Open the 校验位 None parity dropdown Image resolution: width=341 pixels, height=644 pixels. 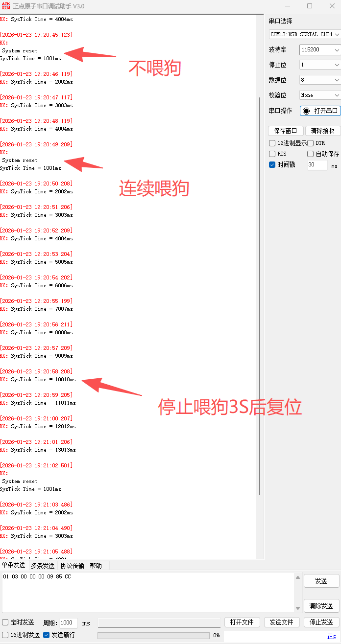click(x=320, y=95)
